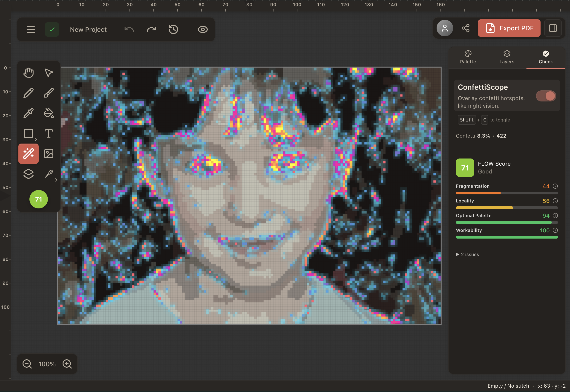Click the Empty / No stitch status text

coord(508,386)
